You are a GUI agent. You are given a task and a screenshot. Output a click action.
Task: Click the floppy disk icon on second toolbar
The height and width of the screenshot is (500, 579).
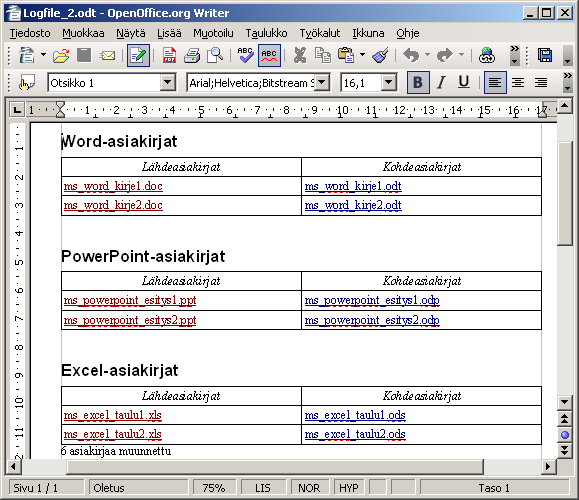pyautogui.click(x=545, y=55)
